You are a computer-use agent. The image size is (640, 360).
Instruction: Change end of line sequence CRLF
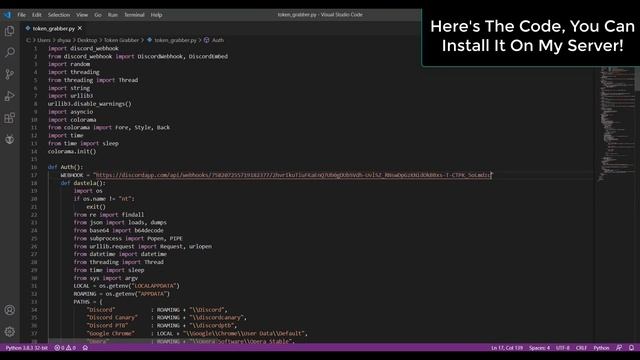pyautogui.click(x=581, y=348)
